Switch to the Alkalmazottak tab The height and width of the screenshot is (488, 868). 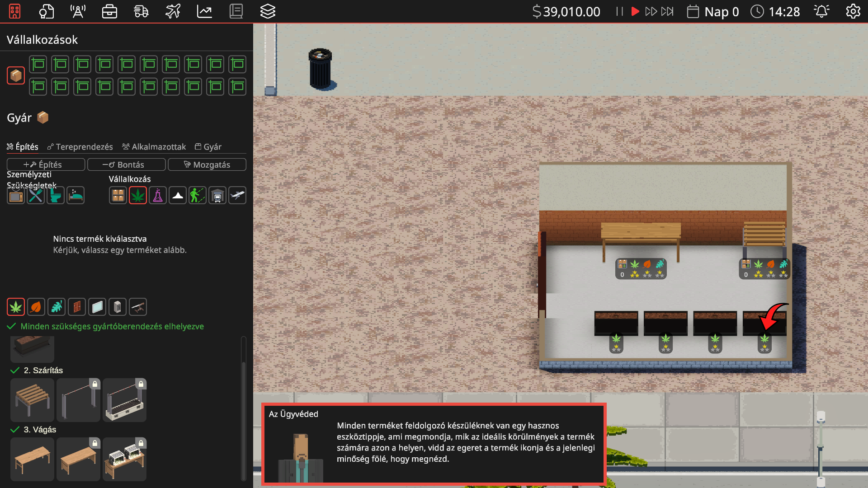point(154,147)
